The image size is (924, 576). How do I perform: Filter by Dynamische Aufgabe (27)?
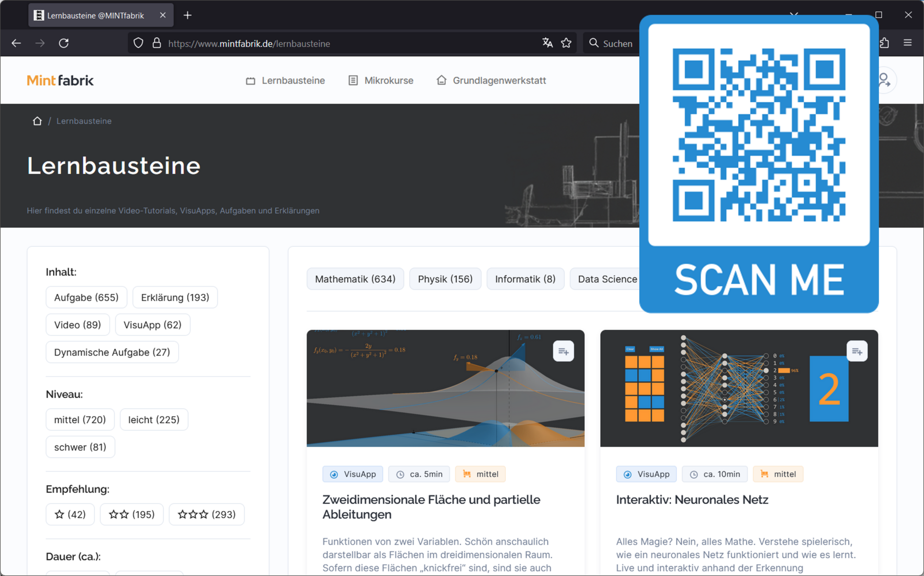(112, 353)
